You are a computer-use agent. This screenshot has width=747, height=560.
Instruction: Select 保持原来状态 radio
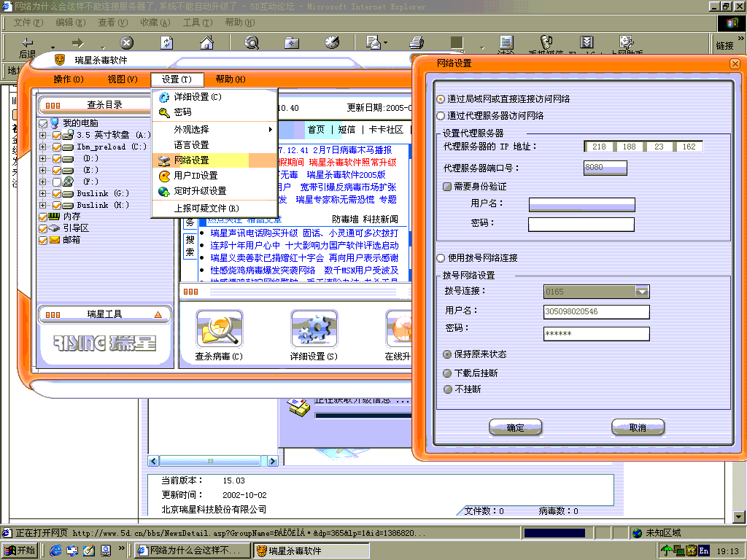(447, 354)
